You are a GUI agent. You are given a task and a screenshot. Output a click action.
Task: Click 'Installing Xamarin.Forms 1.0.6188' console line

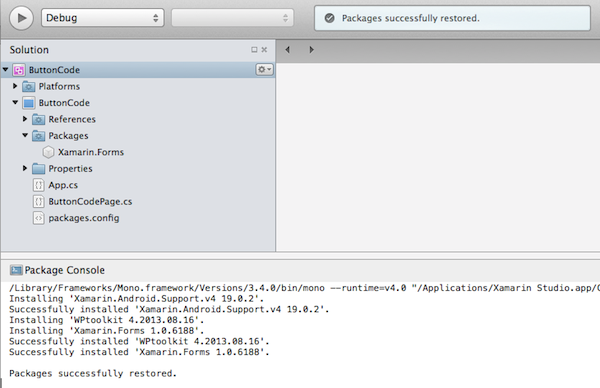point(107,331)
